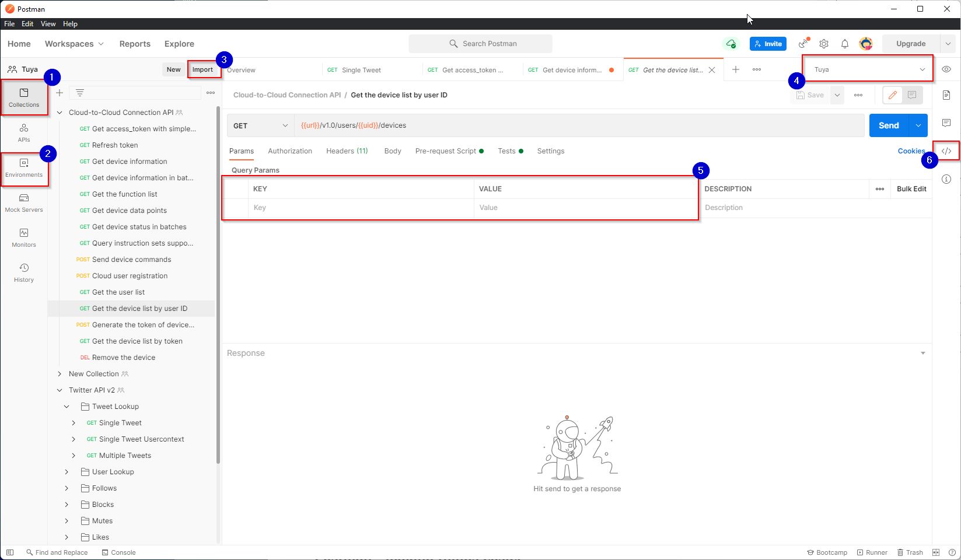The width and height of the screenshot is (961, 560).
Task: Click the environment quick look eye icon
Action: coord(946,69)
